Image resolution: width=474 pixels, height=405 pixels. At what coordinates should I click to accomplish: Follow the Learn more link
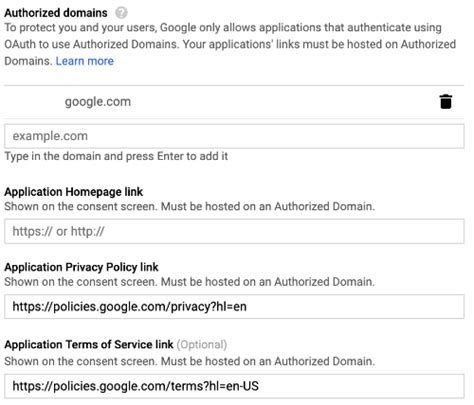tap(85, 61)
